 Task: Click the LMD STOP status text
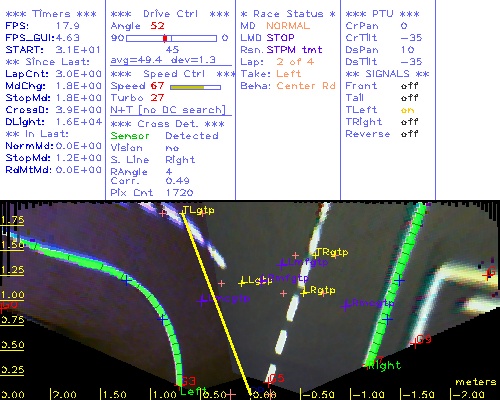click(267, 38)
